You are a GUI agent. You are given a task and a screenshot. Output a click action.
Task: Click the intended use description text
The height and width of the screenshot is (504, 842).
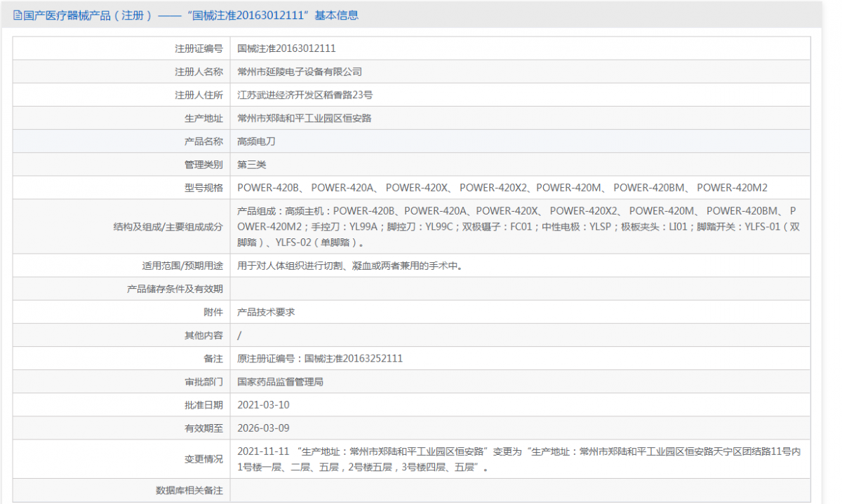350,266
